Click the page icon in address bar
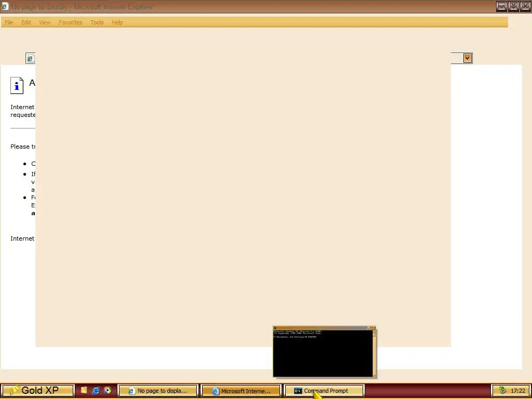This screenshot has height=399, width=532. pyautogui.click(x=31, y=58)
